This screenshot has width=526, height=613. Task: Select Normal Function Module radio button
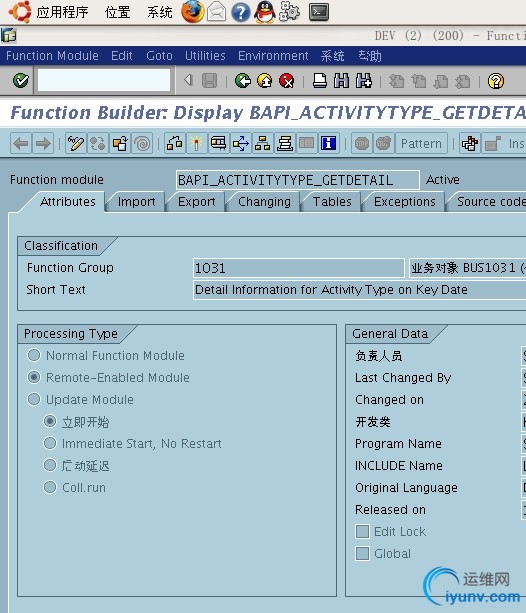34,355
